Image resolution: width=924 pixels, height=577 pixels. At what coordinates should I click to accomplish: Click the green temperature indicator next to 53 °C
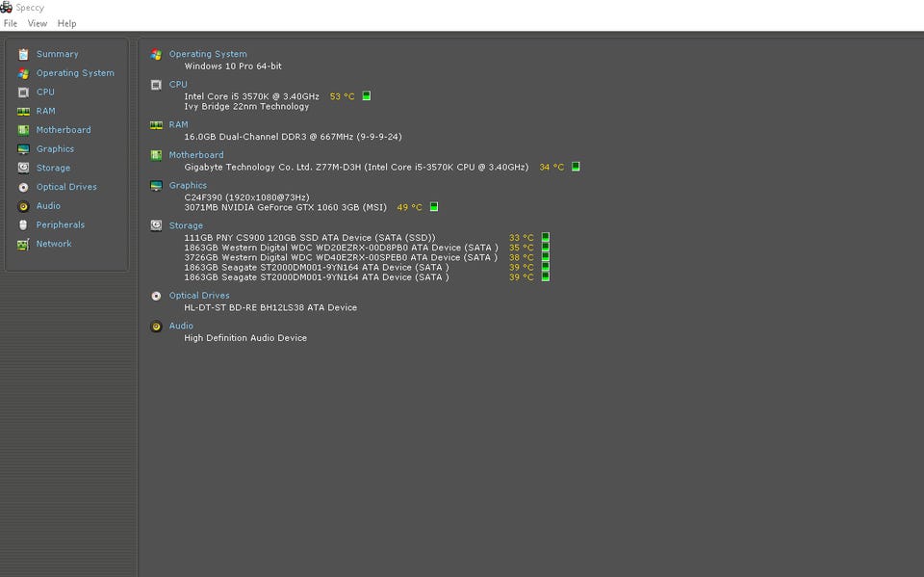coord(367,95)
